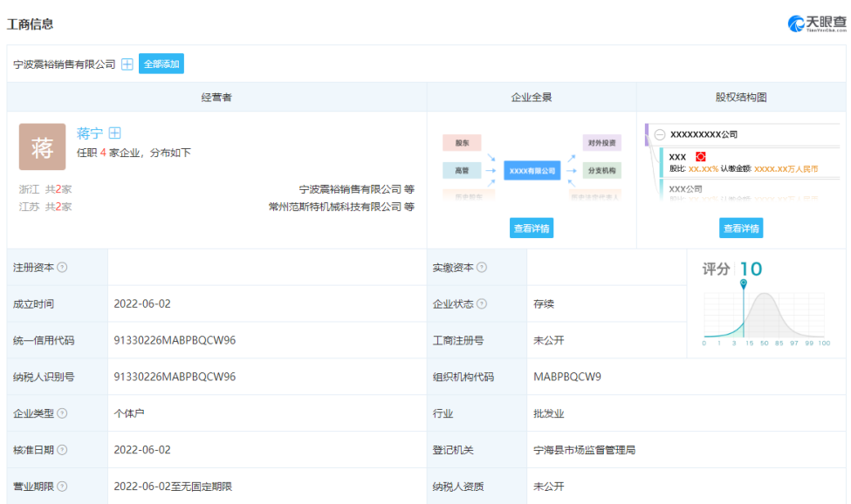The image size is (851, 504).
Task: Click the red icon beside XXX shareholder
Action: point(700,157)
